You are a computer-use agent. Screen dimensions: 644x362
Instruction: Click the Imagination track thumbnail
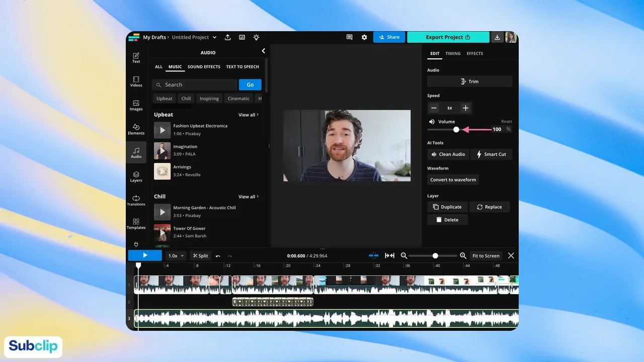point(162,151)
